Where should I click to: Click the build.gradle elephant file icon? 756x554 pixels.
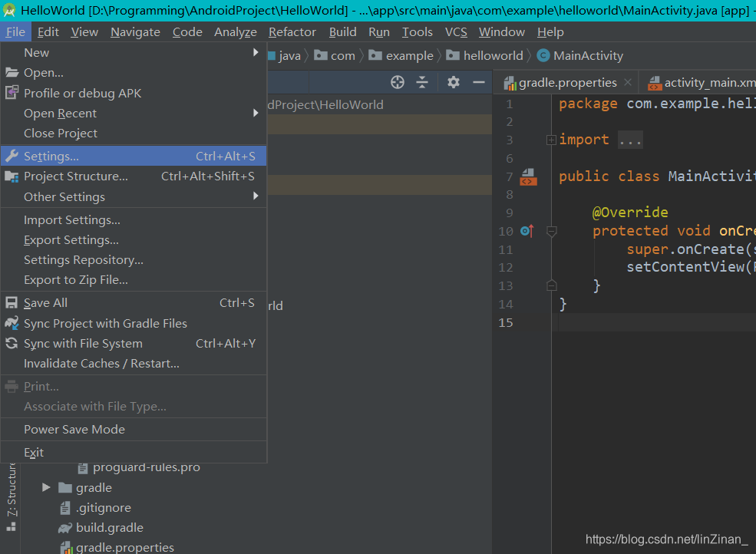[65, 528]
